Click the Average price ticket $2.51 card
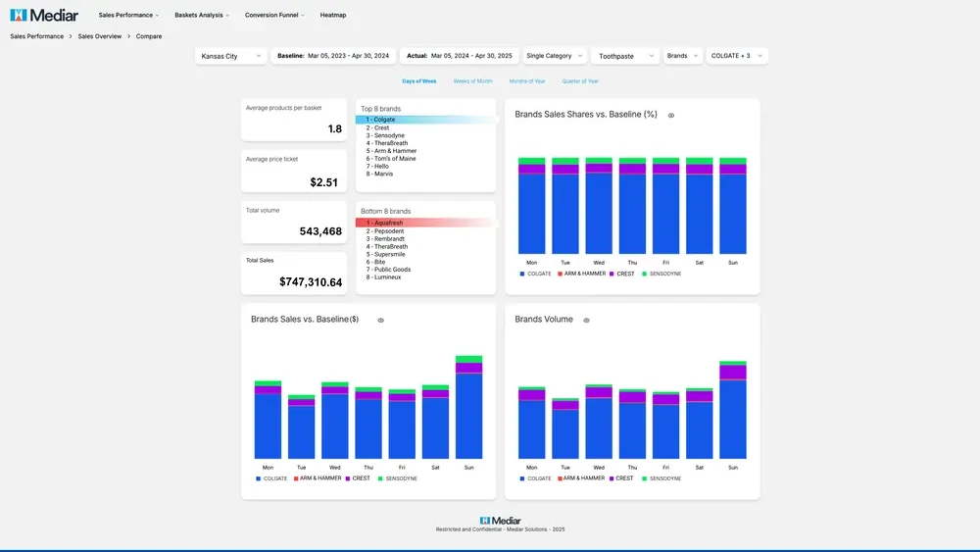980x552 pixels. 294,171
